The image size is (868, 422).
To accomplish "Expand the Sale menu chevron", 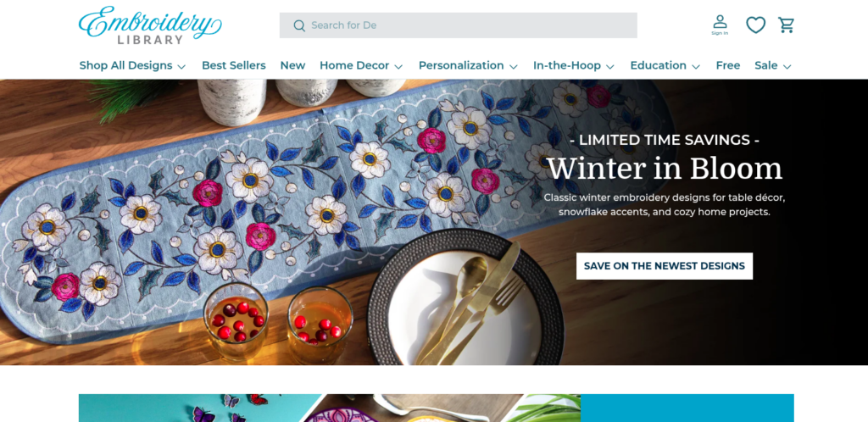I will click(x=787, y=66).
